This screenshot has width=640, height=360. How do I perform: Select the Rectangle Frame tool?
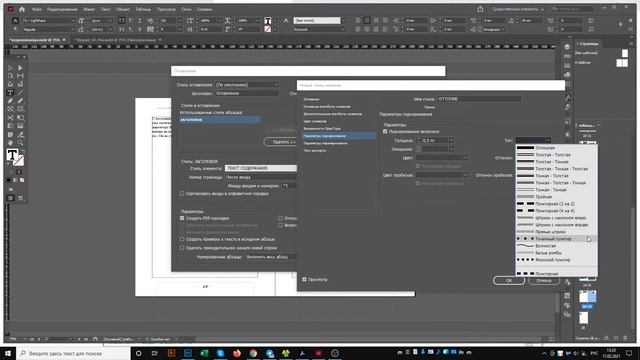(x=11, y=109)
